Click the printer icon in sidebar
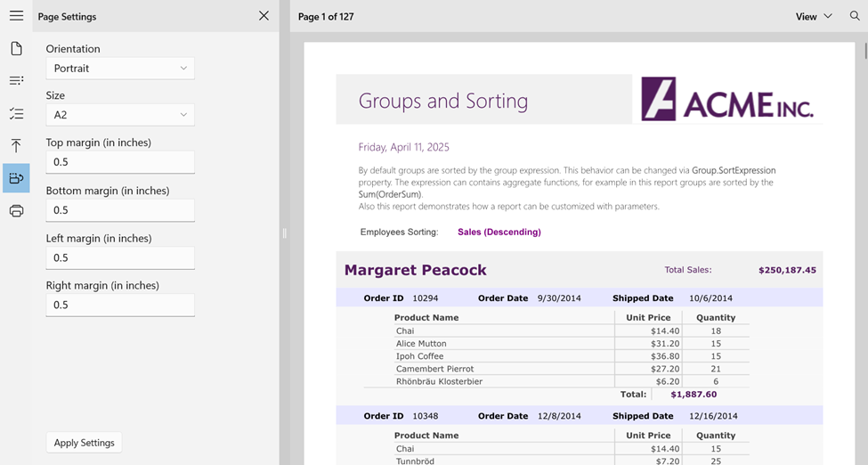 pyautogui.click(x=16, y=211)
